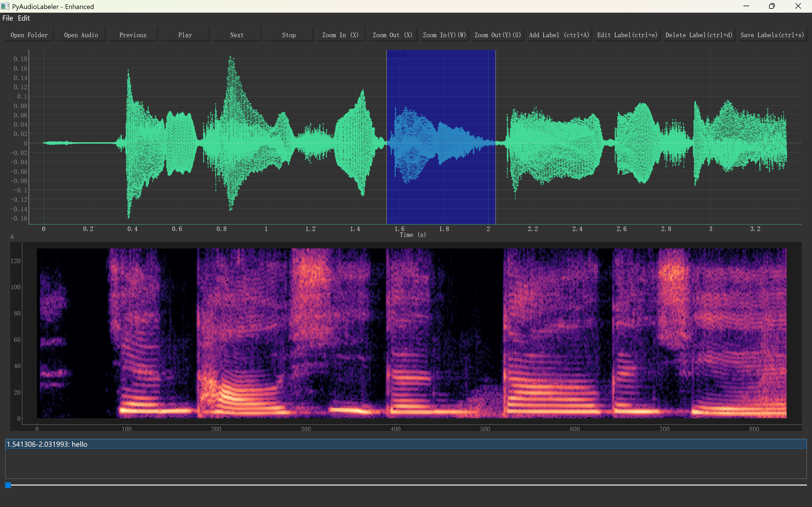Skip to the Next audio file

tap(237, 35)
